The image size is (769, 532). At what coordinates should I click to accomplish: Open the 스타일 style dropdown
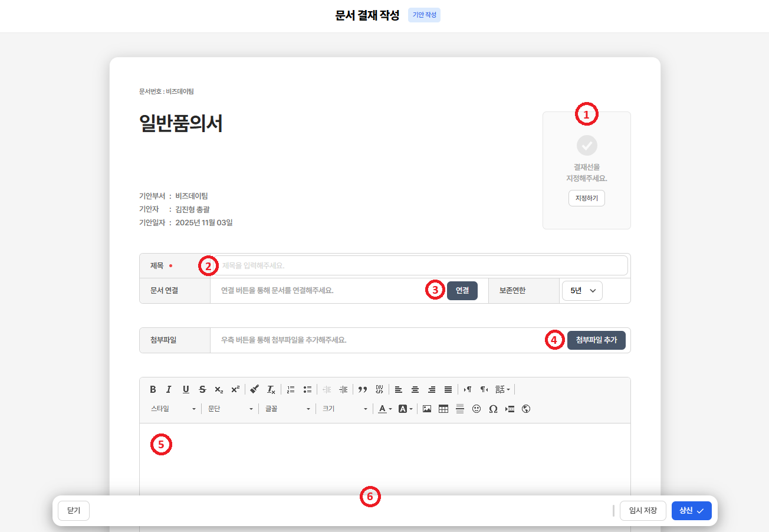173,409
